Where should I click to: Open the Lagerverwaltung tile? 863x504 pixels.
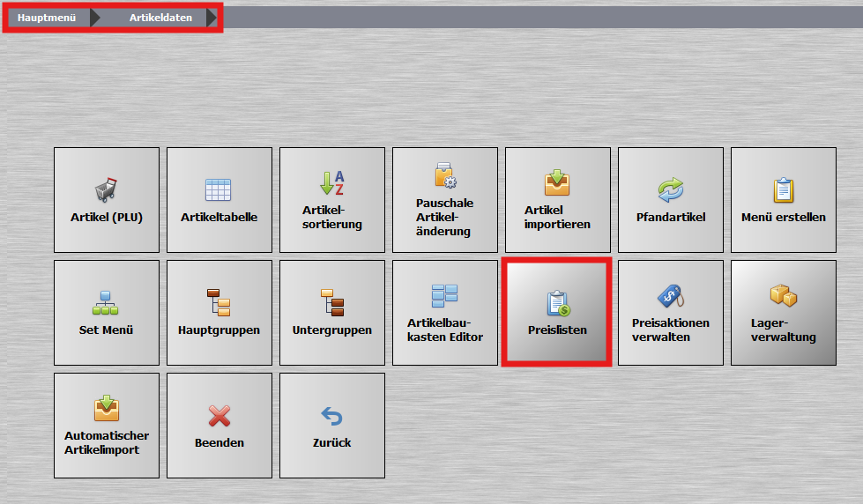(x=783, y=313)
